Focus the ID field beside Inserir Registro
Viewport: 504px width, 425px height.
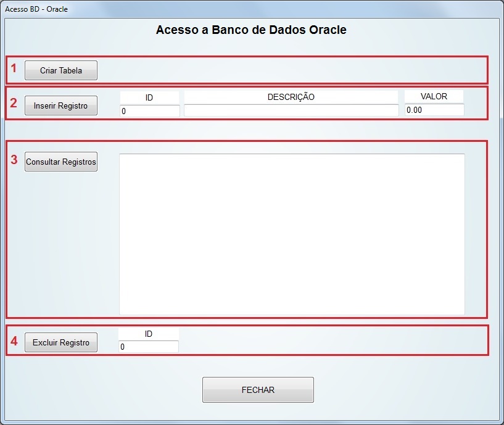pyautogui.click(x=149, y=111)
